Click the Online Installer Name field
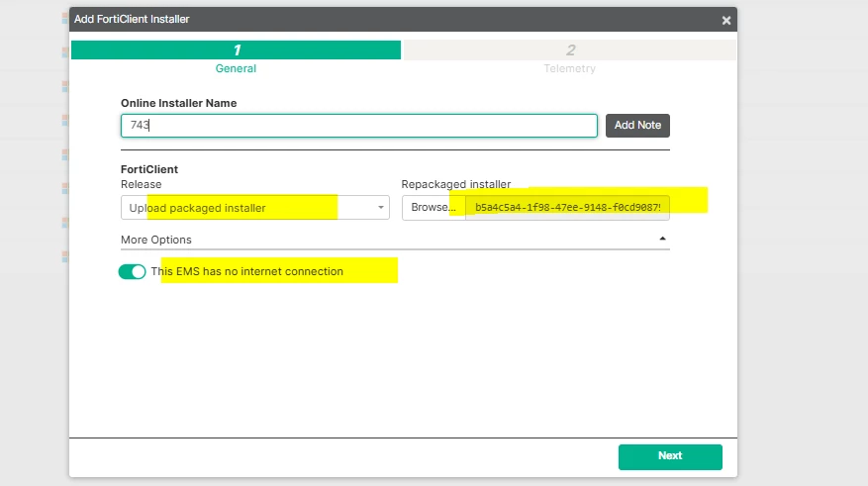 pyautogui.click(x=358, y=125)
